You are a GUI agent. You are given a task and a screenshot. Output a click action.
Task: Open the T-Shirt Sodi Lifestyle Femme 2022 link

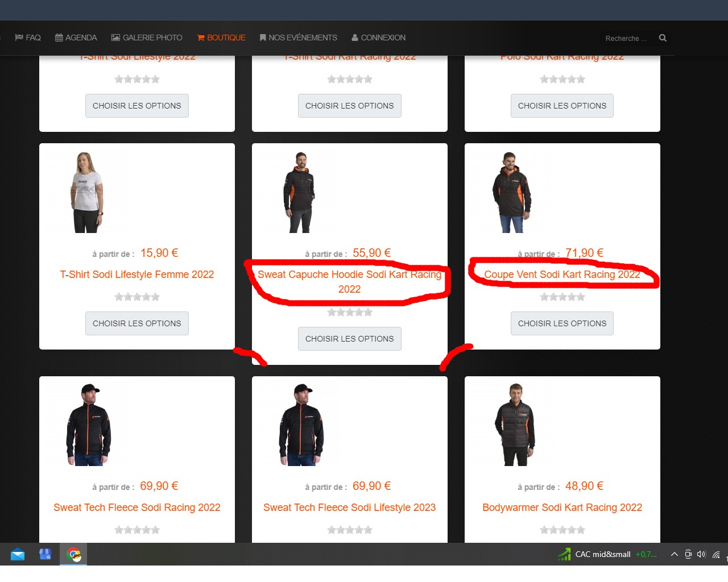137,275
